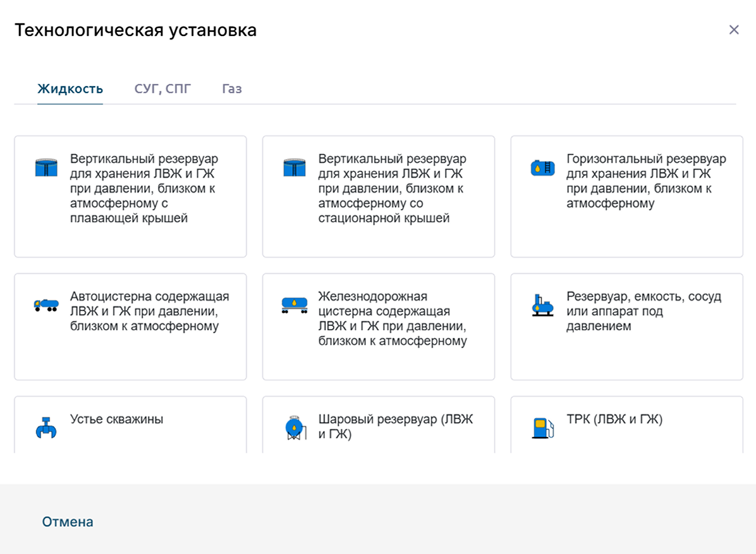Select the card ending 'со стационарной крышей'

[x=379, y=196]
